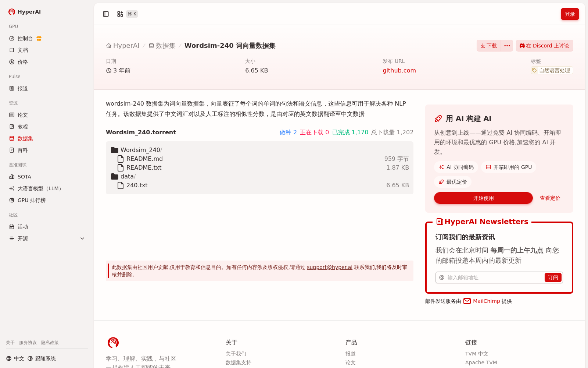588x368 pixels.
Task: Click the gift icon next to 控制台
Action: (39, 38)
